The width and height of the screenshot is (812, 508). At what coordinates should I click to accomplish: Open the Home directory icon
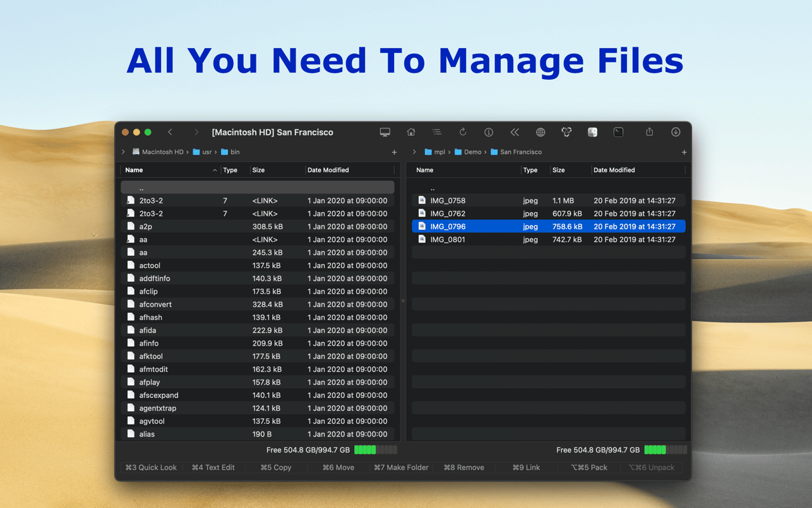[410, 132]
